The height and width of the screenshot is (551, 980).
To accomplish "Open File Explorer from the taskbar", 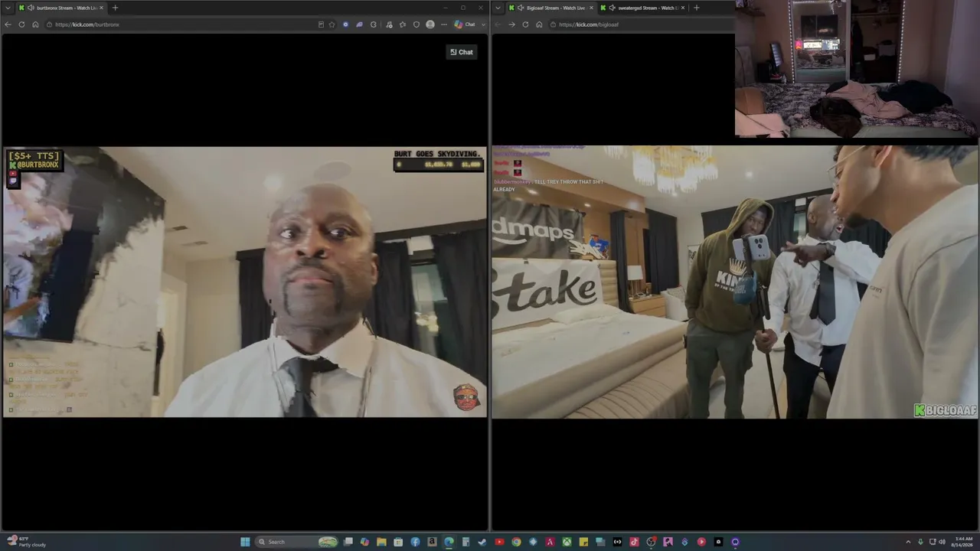I will [381, 542].
